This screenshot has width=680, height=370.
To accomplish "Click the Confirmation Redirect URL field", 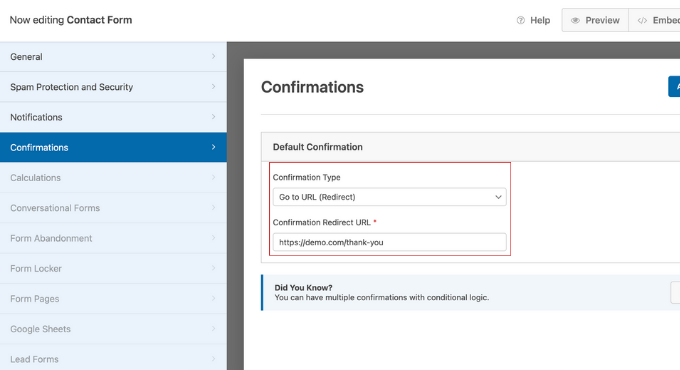I will coord(389,242).
